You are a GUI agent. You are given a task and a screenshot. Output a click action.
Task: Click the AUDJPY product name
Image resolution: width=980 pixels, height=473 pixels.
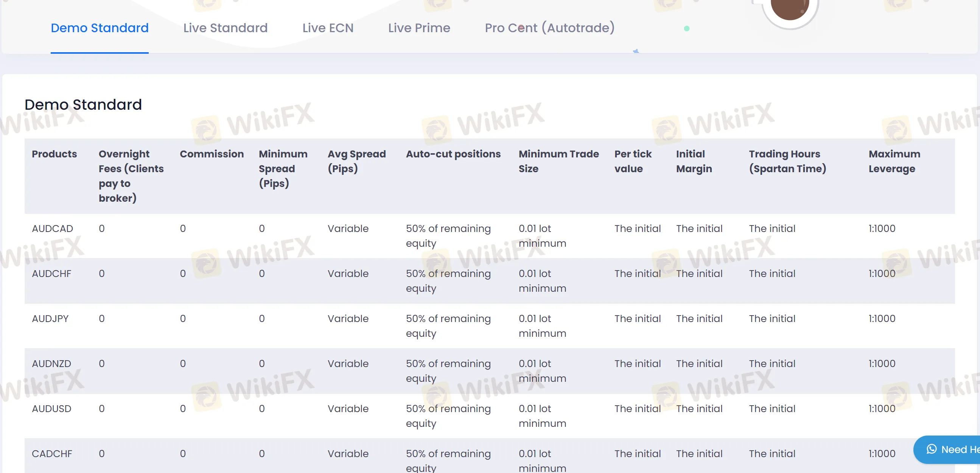coord(50,318)
